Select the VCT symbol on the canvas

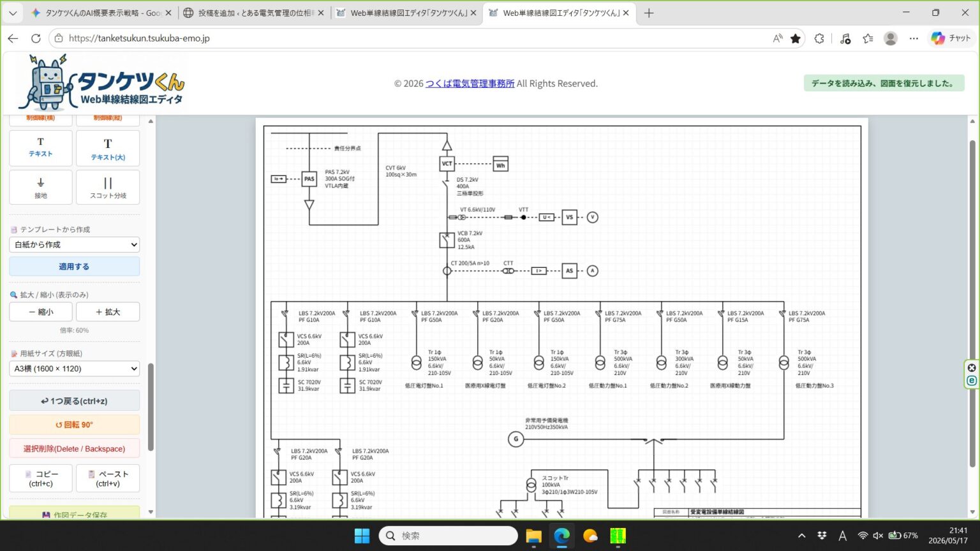(447, 164)
